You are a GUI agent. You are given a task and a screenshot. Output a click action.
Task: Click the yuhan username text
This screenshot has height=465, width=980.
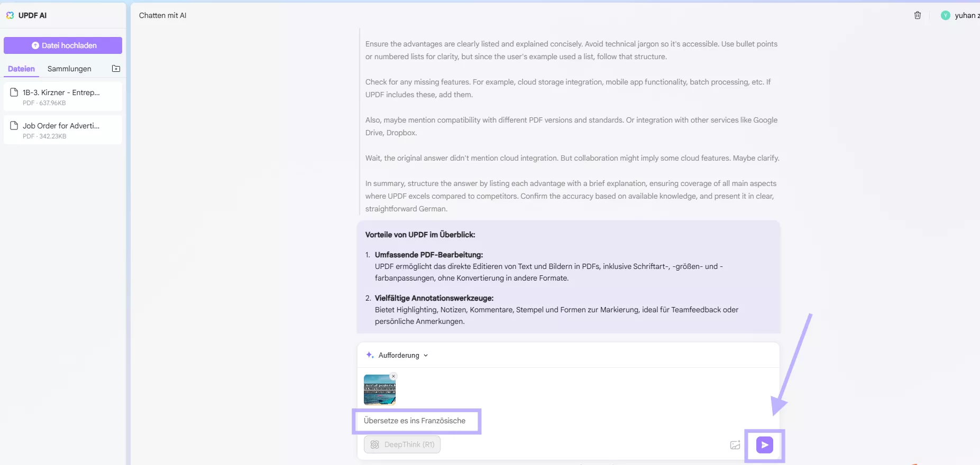[x=967, y=15]
